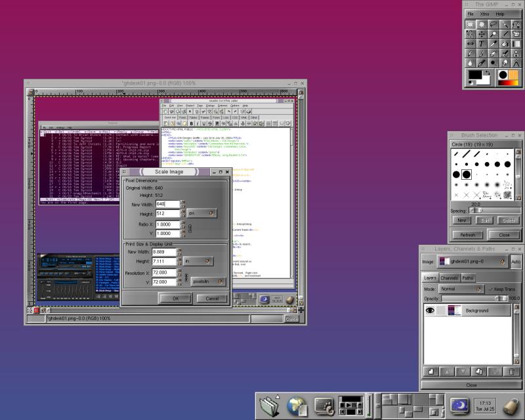Click Refresh in Brush Selection
The image size is (525, 420).
(x=468, y=234)
